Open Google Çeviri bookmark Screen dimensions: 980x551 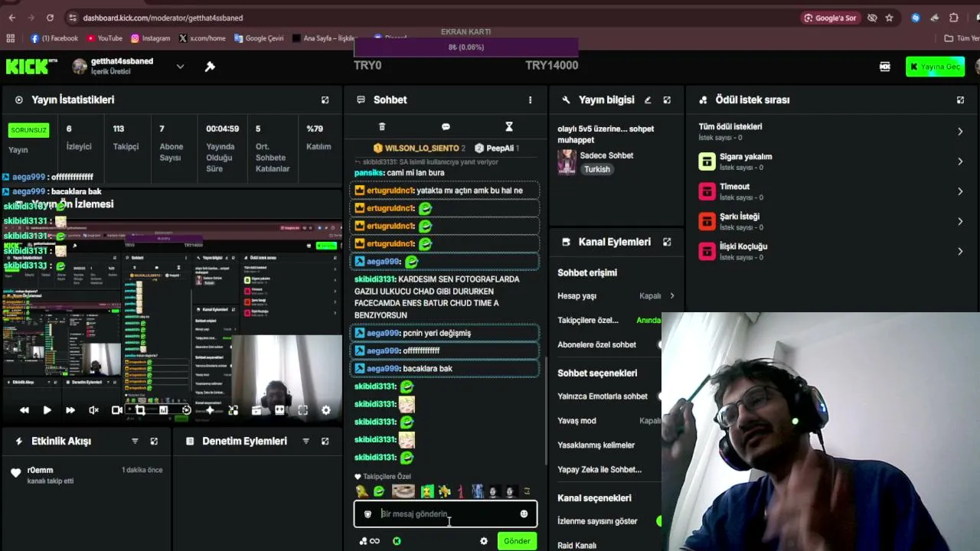click(x=259, y=38)
